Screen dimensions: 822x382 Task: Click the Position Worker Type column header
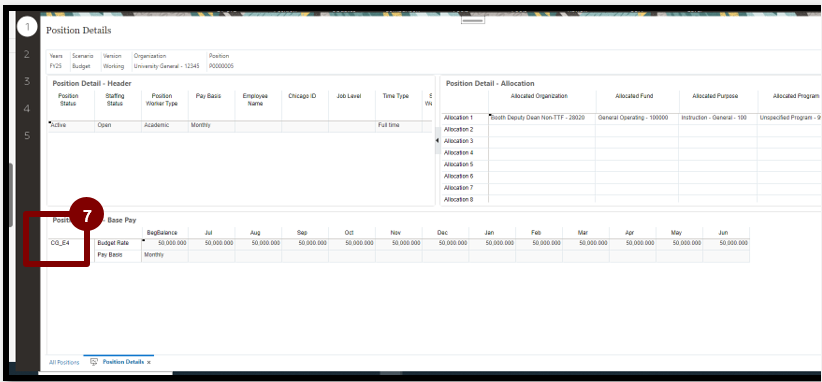coord(161,100)
